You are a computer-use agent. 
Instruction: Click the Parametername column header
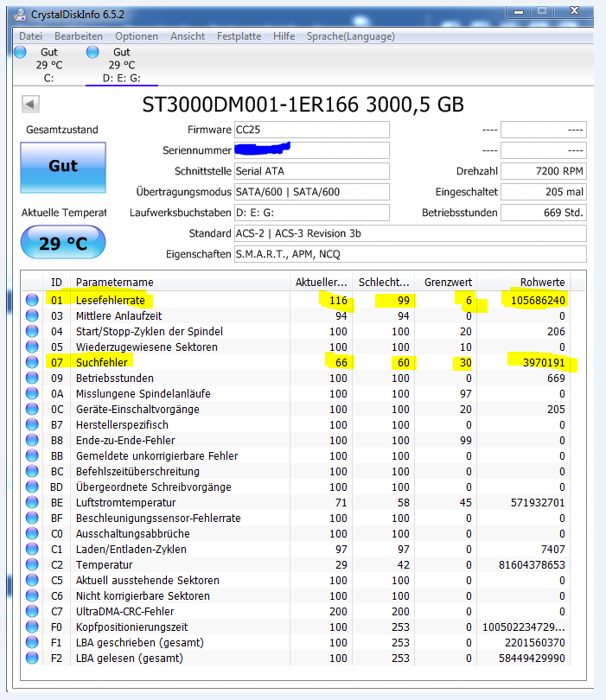click(180, 282)
